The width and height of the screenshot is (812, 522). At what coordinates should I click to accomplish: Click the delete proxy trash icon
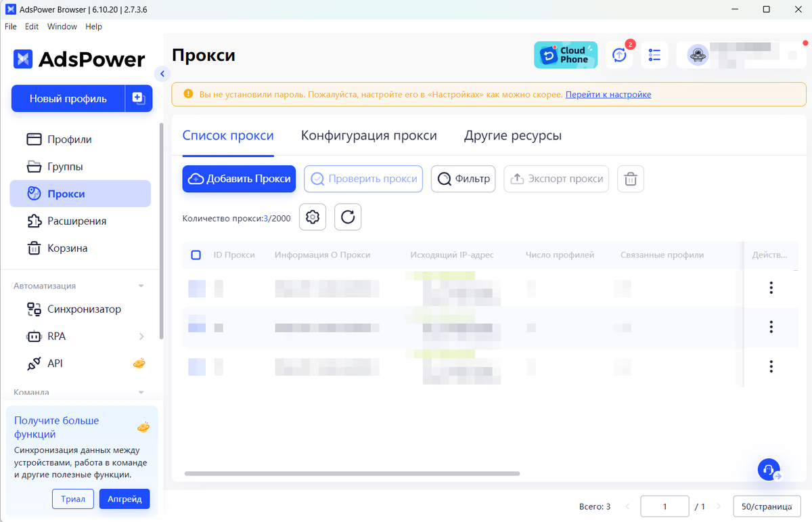631,179
